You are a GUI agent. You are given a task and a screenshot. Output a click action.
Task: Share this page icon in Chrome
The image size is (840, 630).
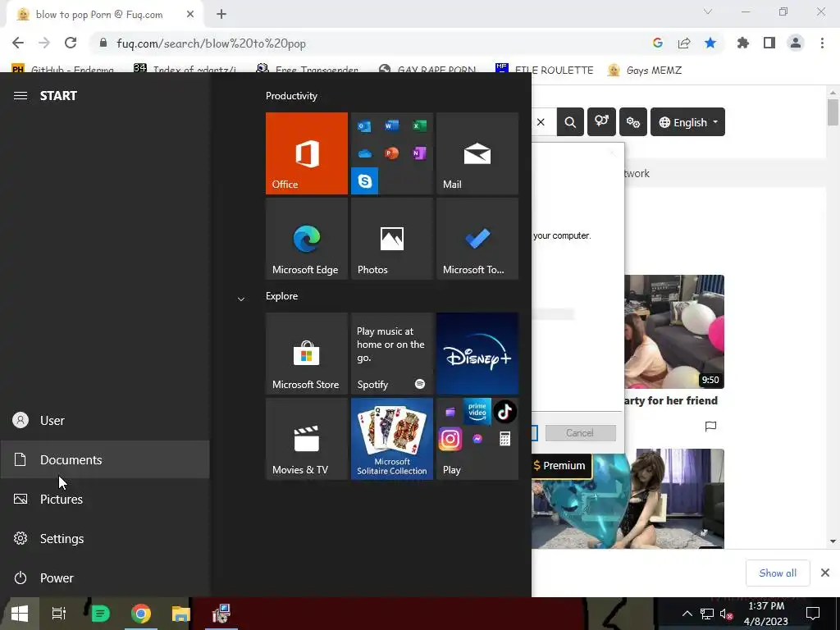coord(684,43)
